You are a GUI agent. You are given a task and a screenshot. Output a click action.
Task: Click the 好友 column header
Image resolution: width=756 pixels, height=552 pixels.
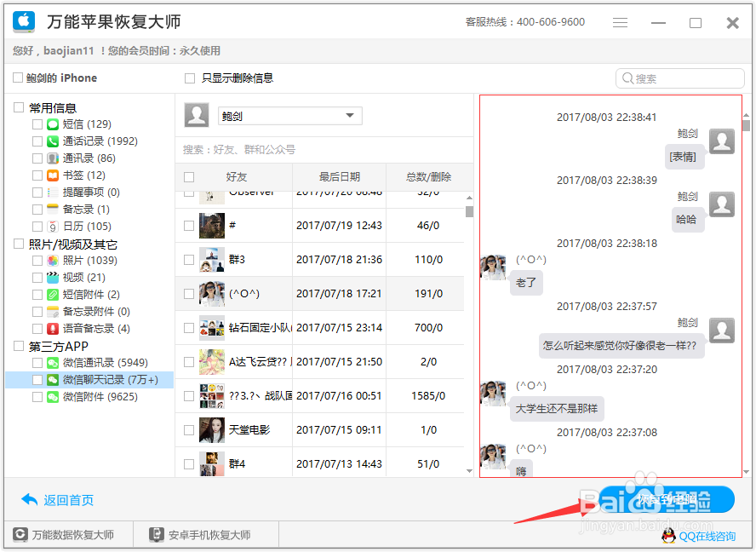[237, 177]
